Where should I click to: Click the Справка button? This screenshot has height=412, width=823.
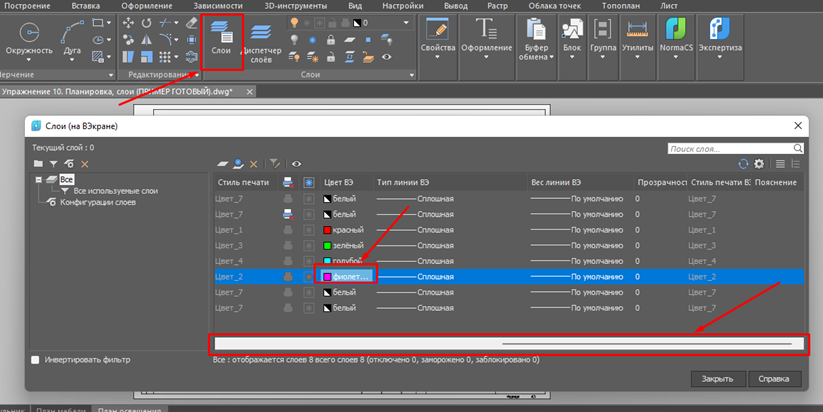pyautogui.click(x=774, y=379)
